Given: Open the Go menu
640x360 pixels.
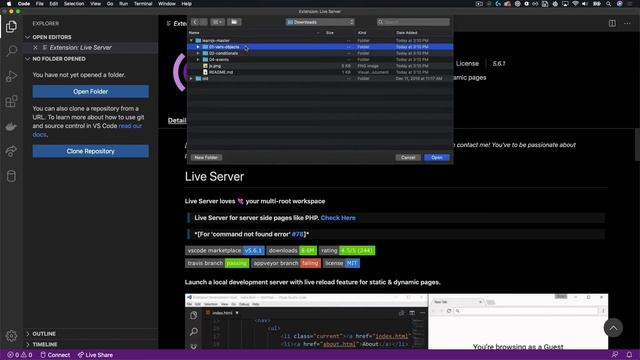Looking at the screenshot, I should coord(110,4).
